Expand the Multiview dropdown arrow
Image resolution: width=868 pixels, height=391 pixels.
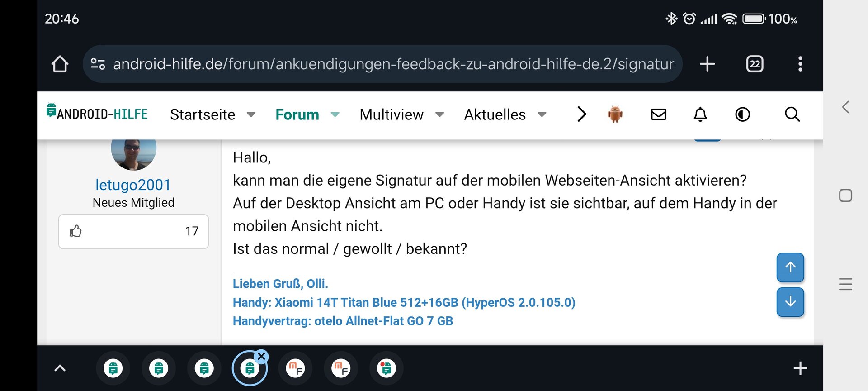coord(439,114)
